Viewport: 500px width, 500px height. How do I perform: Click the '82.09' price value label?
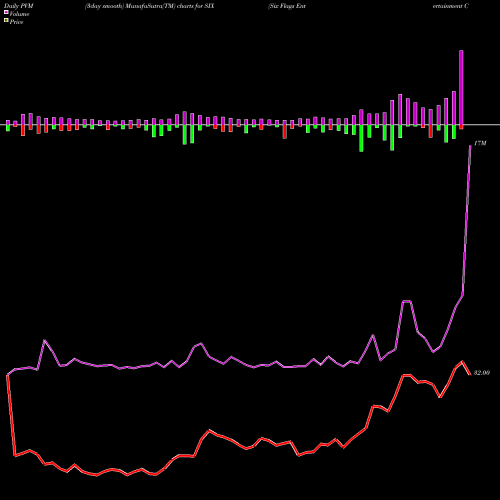(x=482, y=373)
